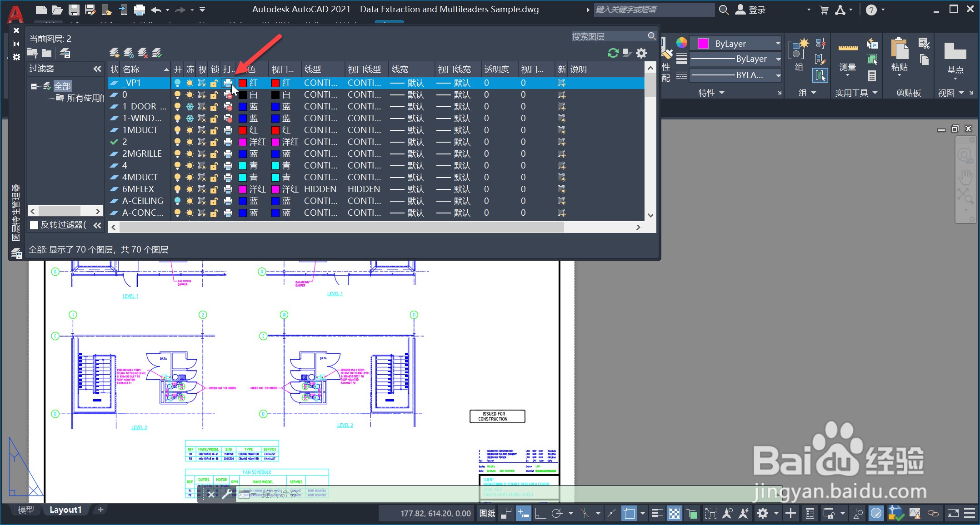Click the 图纸 paper space button
The height and width of the screenshot is (525, 980).
click(487, 514)
